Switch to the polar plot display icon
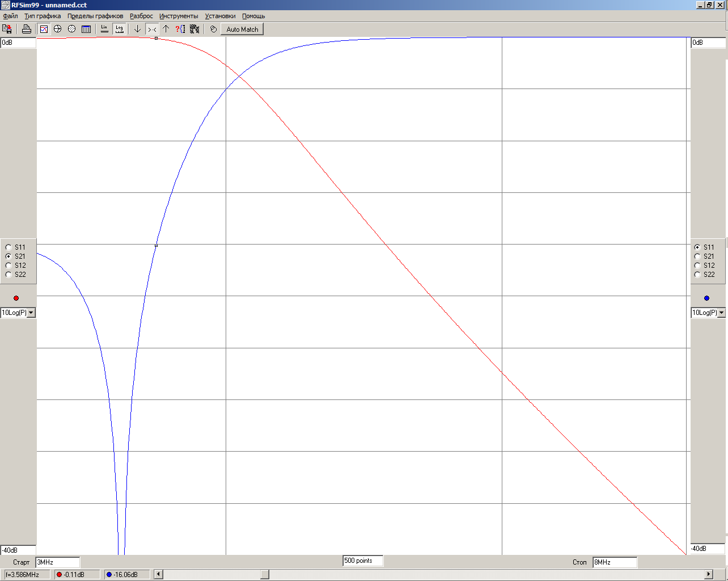 72,29
